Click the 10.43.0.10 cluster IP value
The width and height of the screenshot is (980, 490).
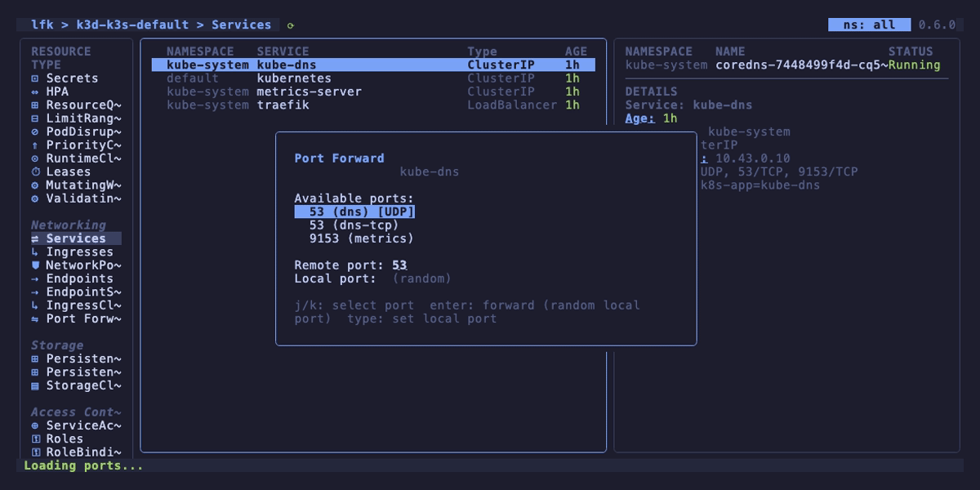click(752, 158)
